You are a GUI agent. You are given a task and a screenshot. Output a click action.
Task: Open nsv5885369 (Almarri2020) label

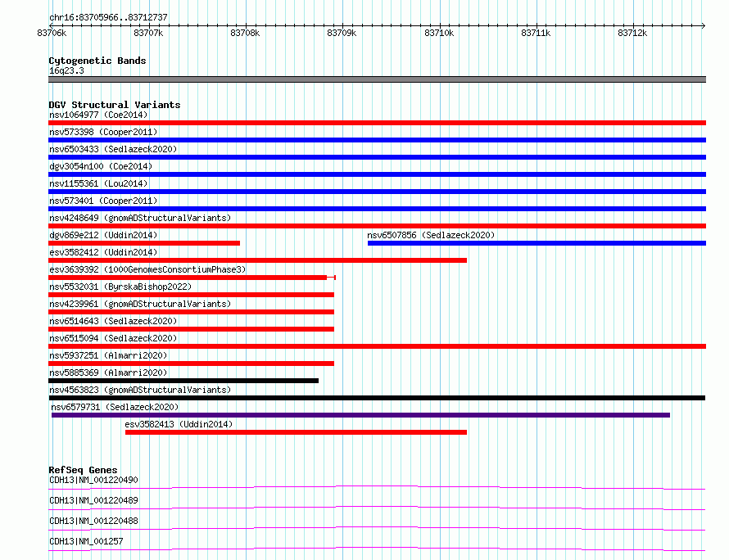(x=108, y=373)
